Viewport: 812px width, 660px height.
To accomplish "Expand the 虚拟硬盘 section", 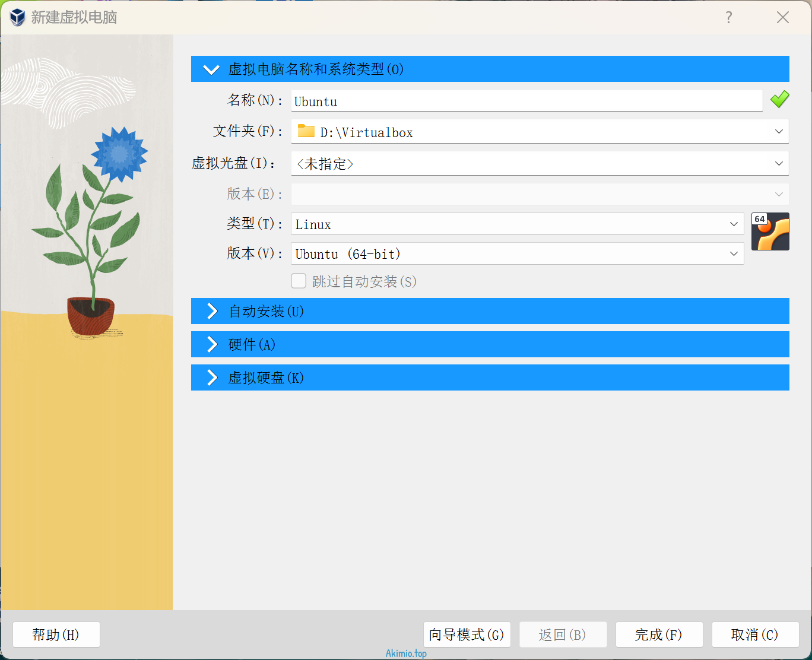I will [x=212, y=377].
